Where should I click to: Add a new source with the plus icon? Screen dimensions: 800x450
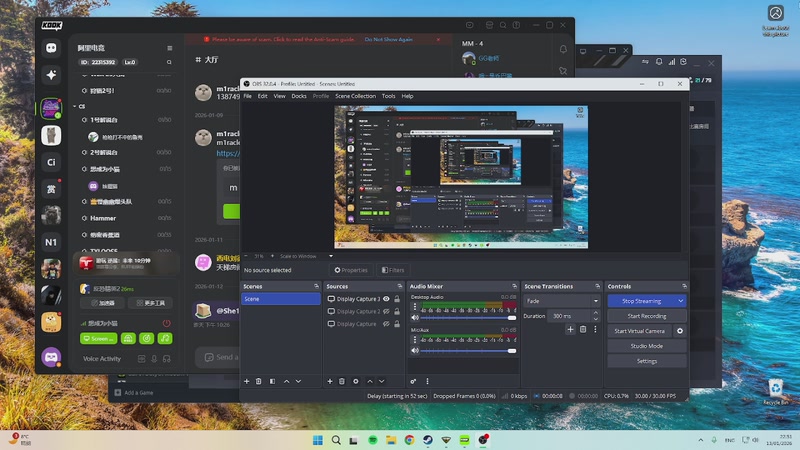coord(330,381)
